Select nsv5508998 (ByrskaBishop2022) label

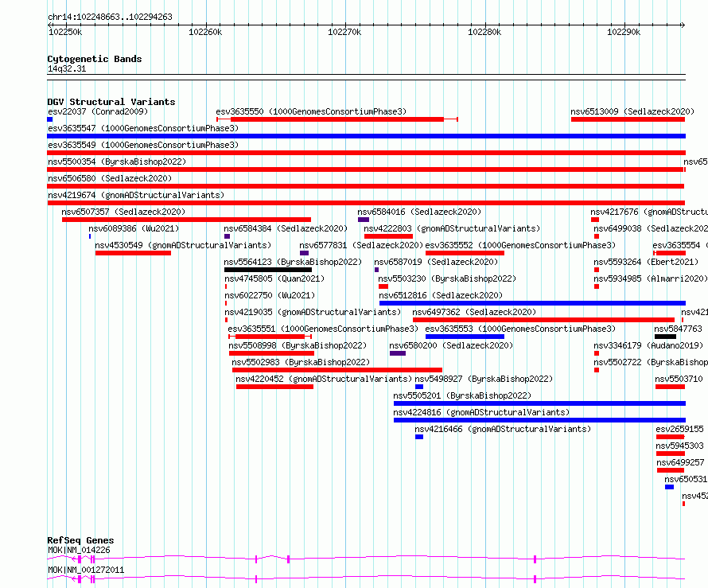point(298,345)
